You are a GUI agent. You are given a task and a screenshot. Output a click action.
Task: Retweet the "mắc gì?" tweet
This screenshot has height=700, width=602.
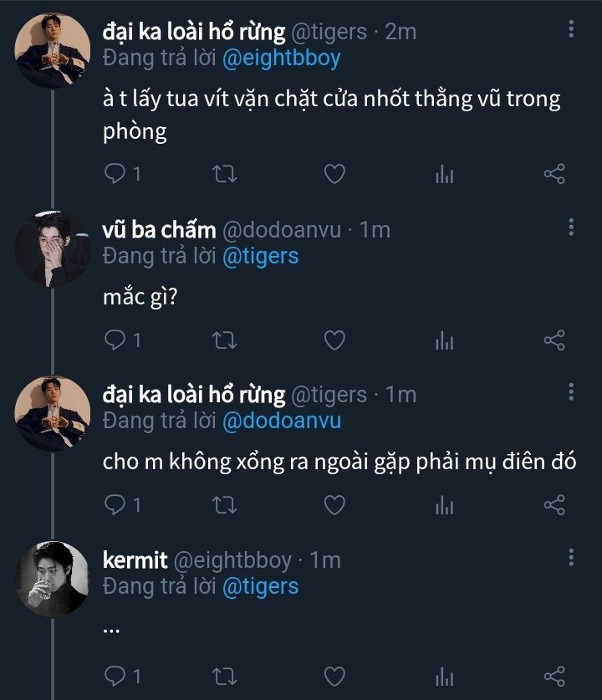coord(225,340)
